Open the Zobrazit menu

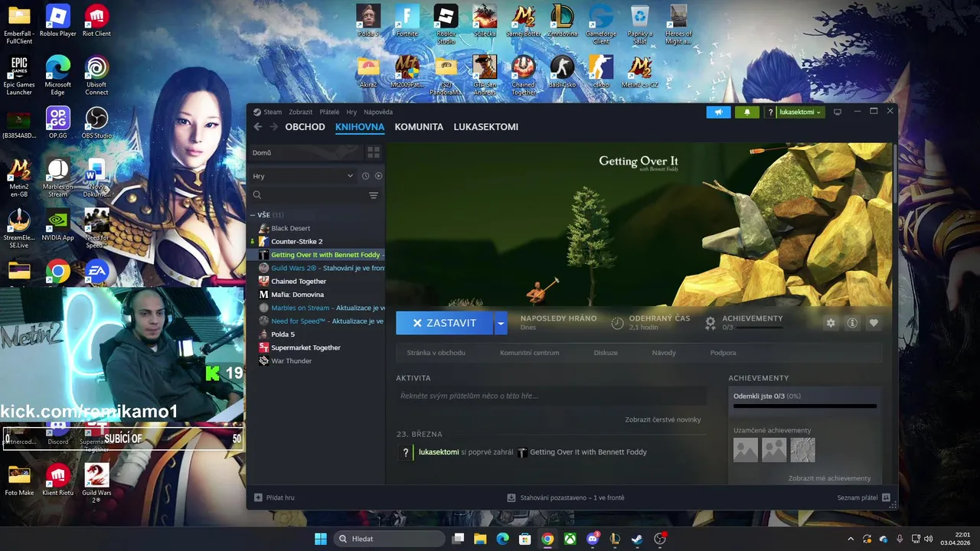301,112
